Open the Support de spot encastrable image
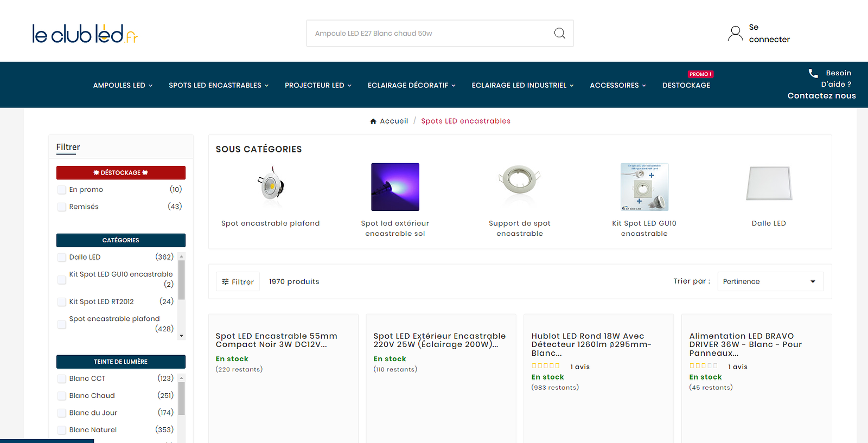 [x=520, y=187]
